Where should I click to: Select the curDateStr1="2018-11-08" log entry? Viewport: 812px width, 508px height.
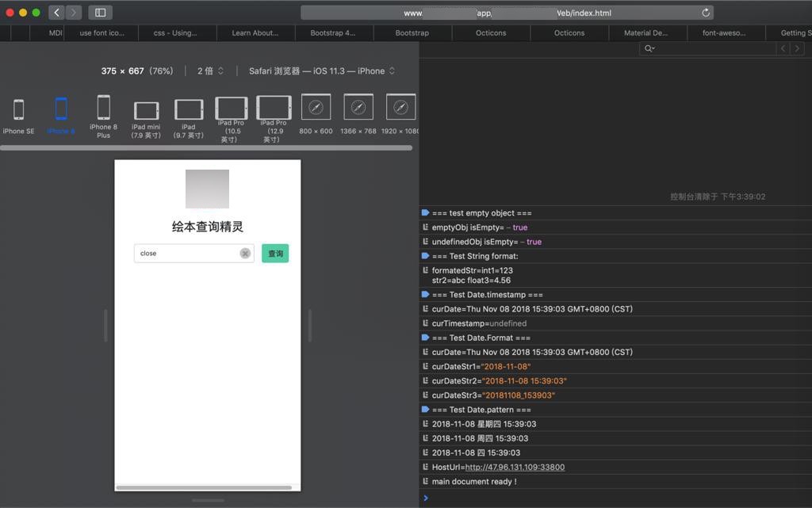tap(615, 367)
